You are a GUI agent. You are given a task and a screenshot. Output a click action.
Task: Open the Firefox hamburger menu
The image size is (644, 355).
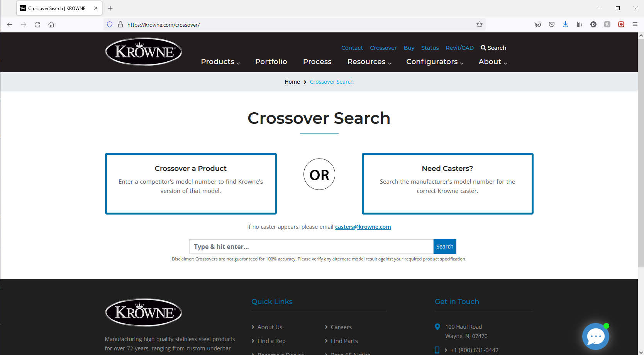coord(635,24)
